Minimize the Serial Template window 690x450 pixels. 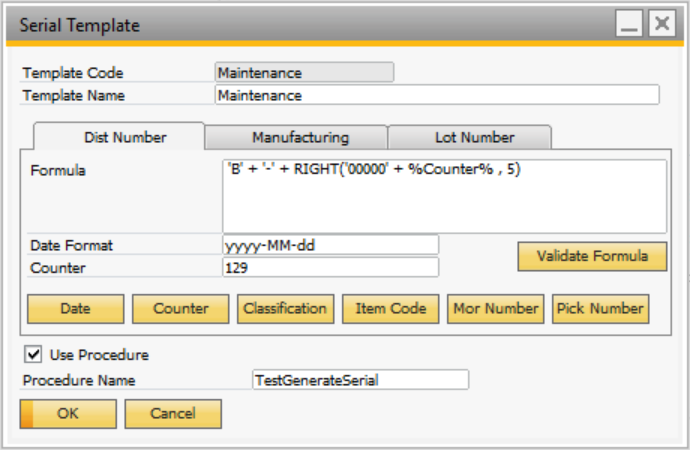(629, 24)
